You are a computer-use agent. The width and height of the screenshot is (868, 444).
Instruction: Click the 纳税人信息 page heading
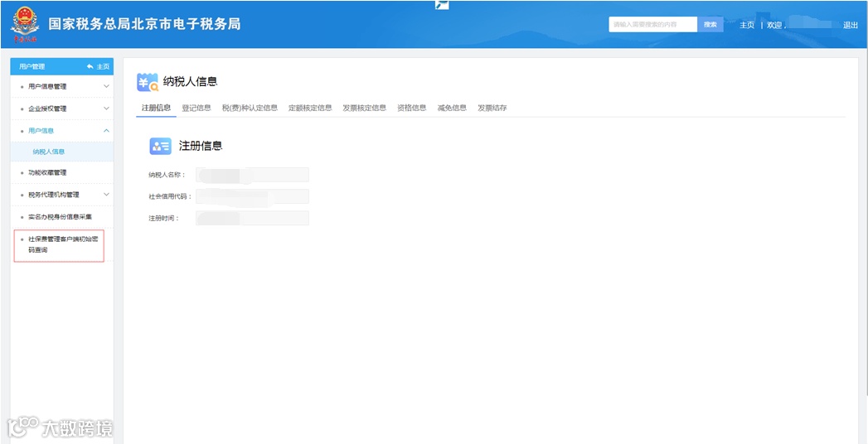(190, 82)
